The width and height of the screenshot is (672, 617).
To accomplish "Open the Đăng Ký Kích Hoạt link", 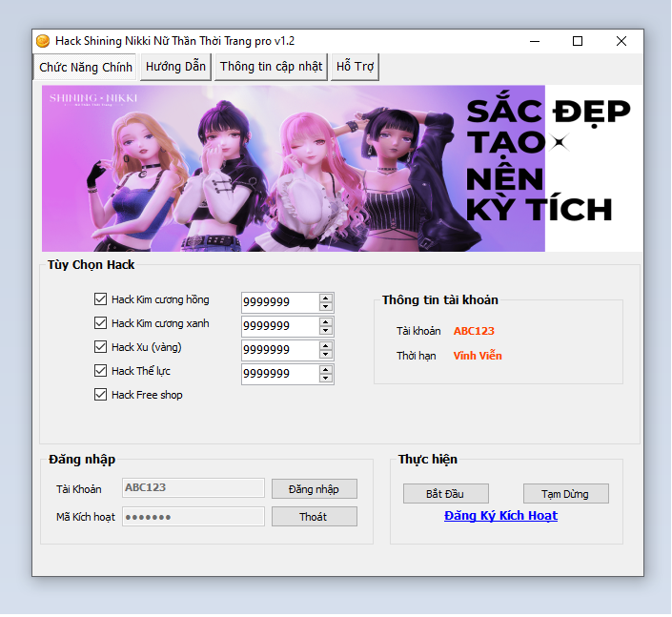I will [500, 516].
